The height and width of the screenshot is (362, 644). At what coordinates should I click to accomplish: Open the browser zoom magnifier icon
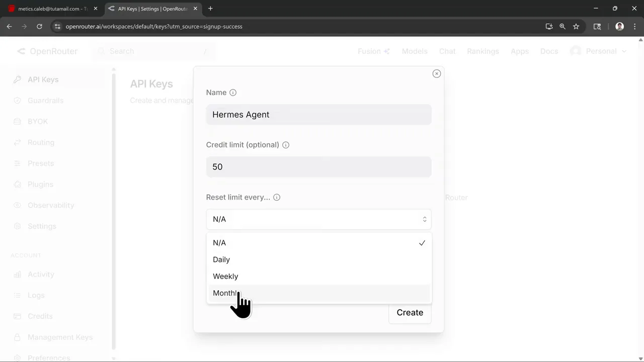click(562, 26)
